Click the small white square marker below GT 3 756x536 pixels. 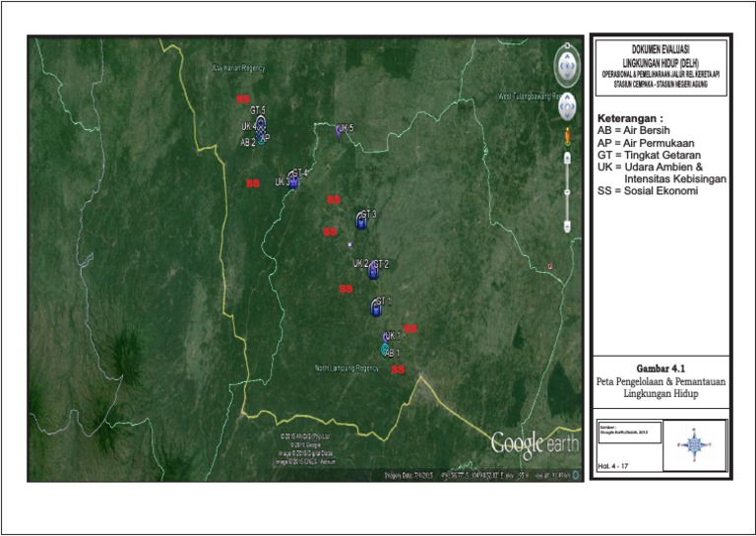(350, 244)
